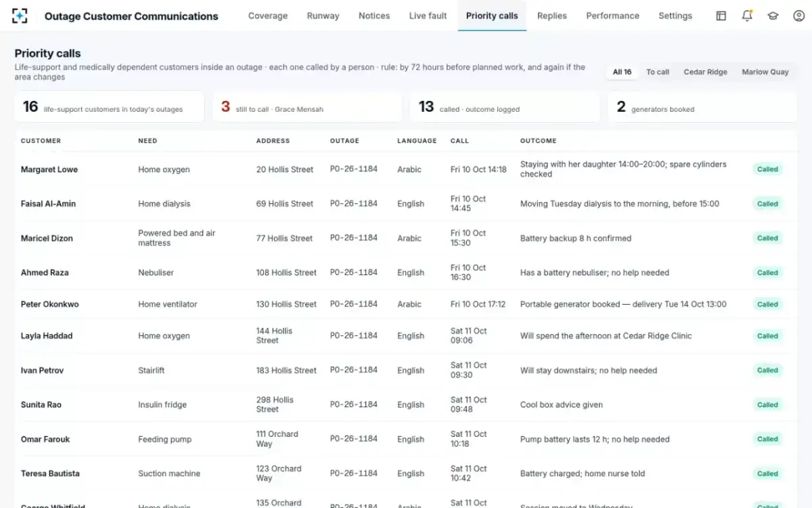Go to the Live fault tab
This screenshot has height=508, width=812.
tap(428, 16)
